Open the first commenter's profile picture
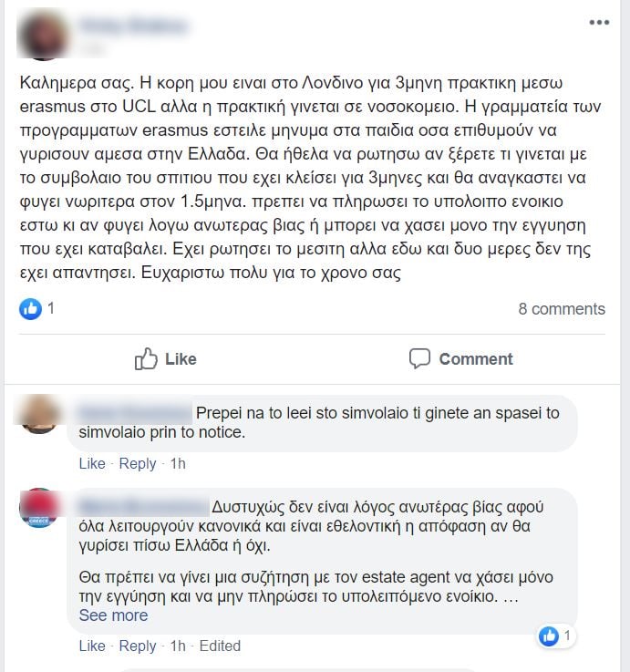630x672 pixels. [x=39, y=415]
